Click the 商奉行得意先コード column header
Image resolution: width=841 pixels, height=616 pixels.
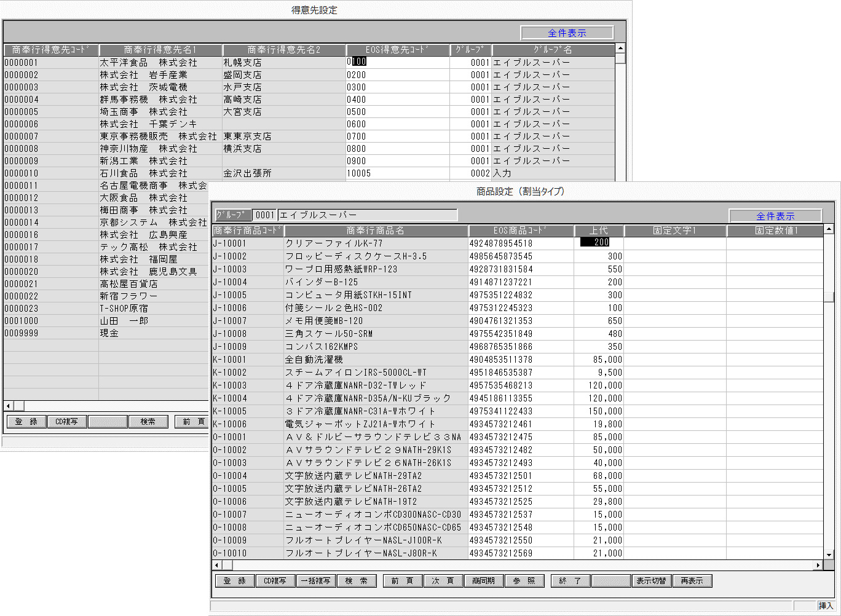pyautogui.click(x=51, y=50)
